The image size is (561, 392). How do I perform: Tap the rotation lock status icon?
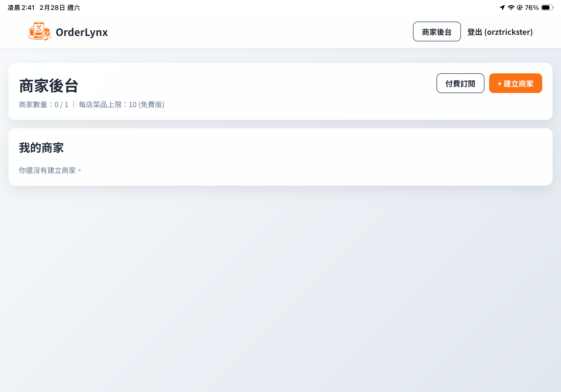tap(520, 8)
